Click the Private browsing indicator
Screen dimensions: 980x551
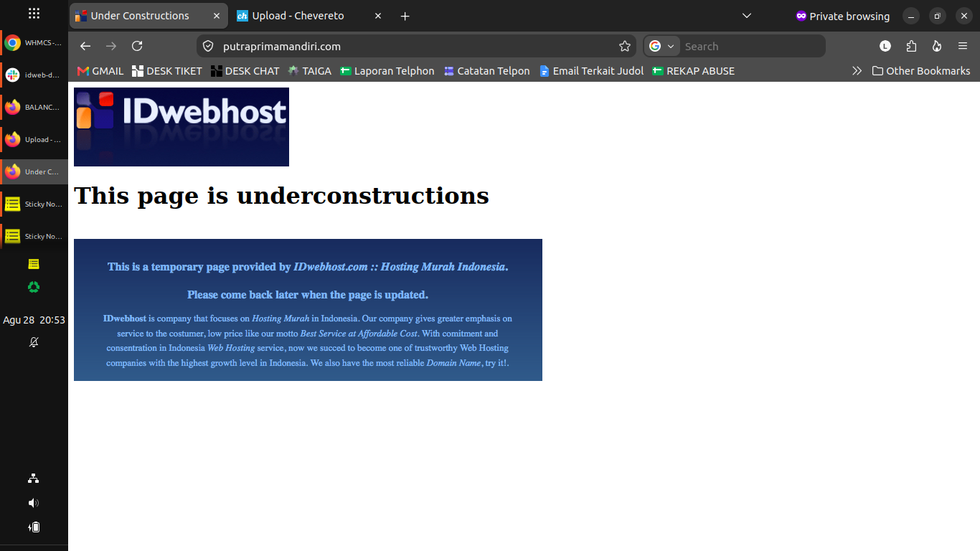pos(842,16)
